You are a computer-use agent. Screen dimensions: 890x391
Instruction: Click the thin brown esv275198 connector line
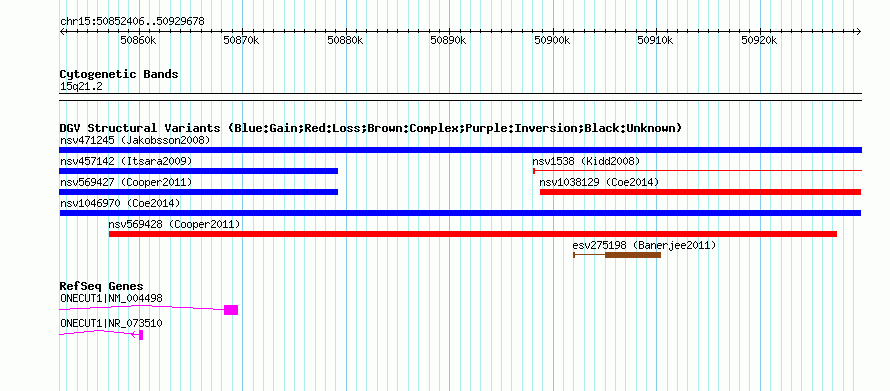[x=589, y=255]
